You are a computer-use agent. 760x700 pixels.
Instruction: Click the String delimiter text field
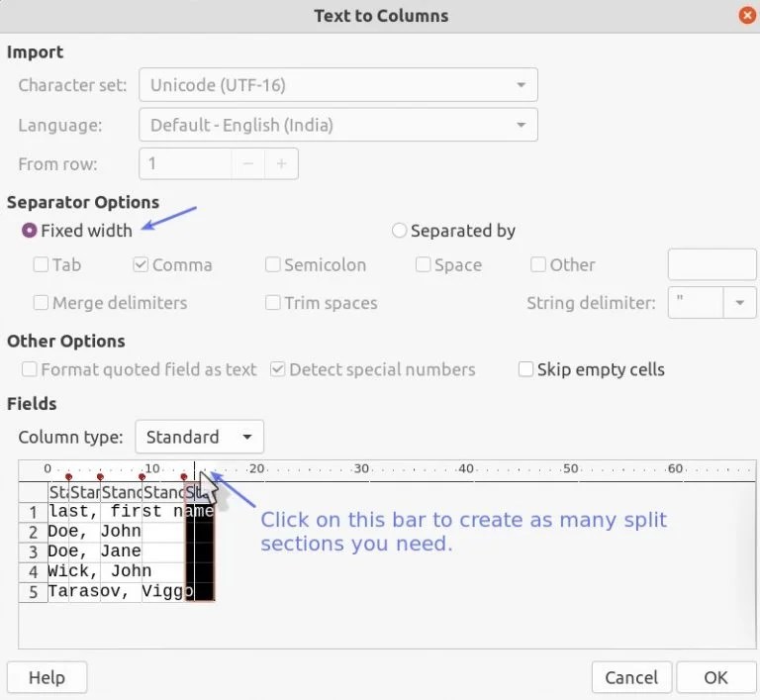696,303
